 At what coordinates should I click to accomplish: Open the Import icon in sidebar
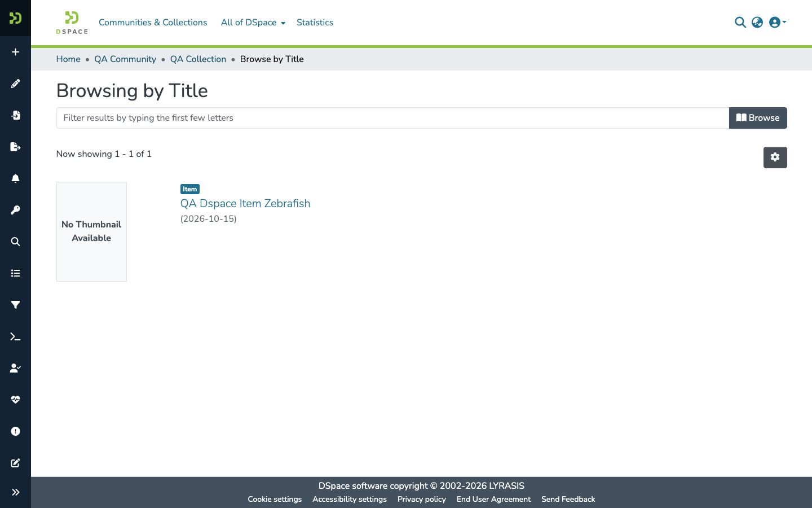click(15, 115)
